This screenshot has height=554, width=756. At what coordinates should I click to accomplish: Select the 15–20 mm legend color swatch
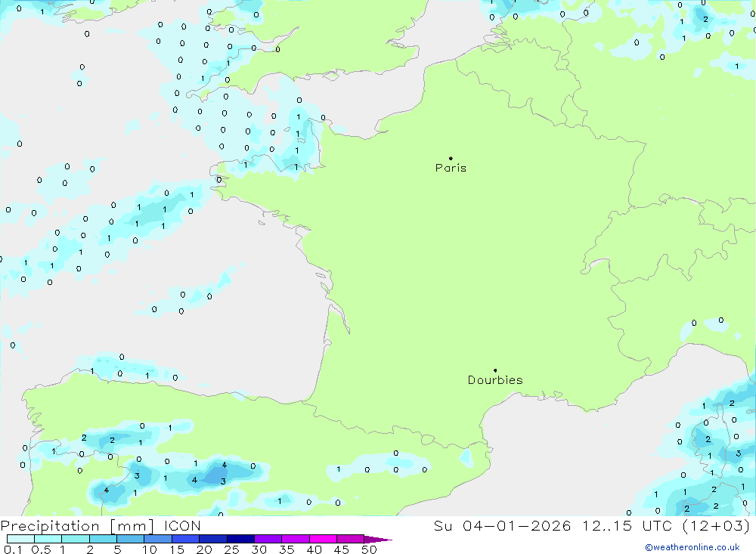click(x=186, y=539)
